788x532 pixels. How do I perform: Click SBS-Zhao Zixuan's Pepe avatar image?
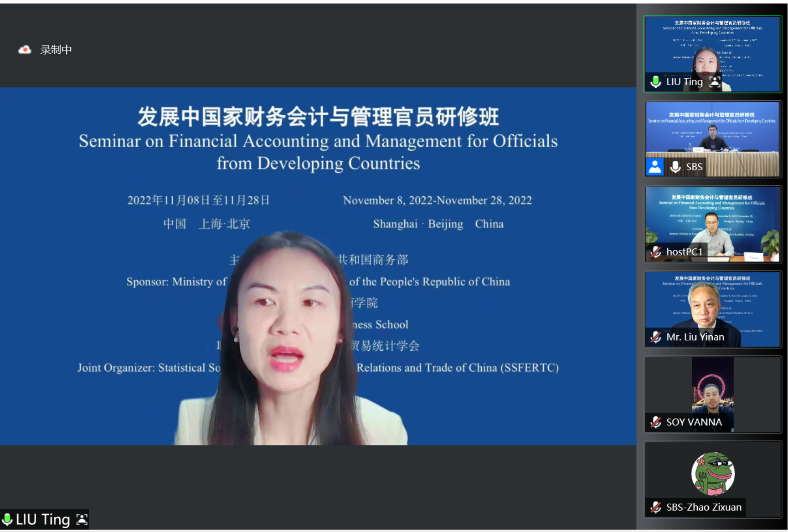click(x=713, y=474)
